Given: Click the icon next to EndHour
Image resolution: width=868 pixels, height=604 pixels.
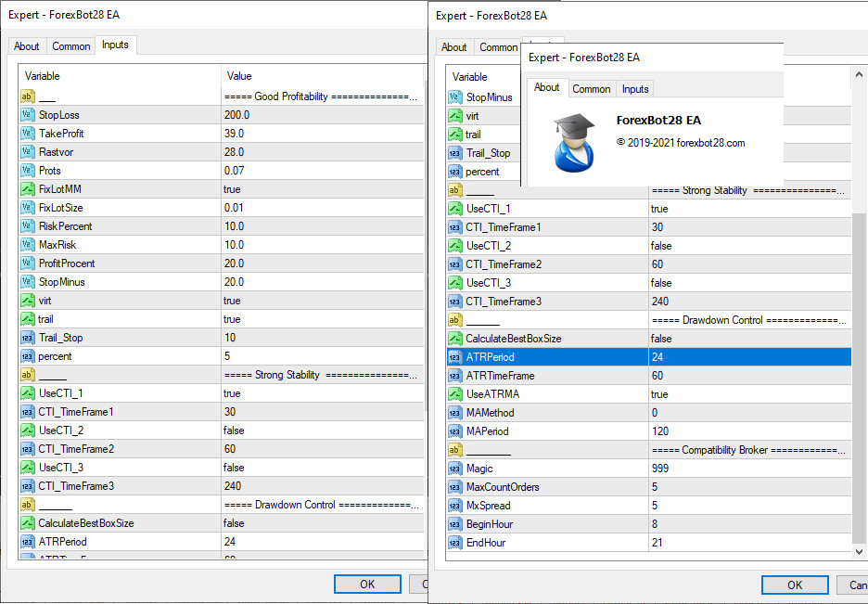Looking at the screenshot, I should click(x=455, y=543).
